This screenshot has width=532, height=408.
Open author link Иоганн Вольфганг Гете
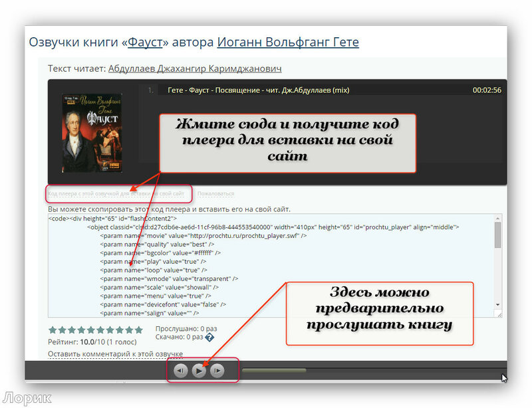[x=288, y=42]
